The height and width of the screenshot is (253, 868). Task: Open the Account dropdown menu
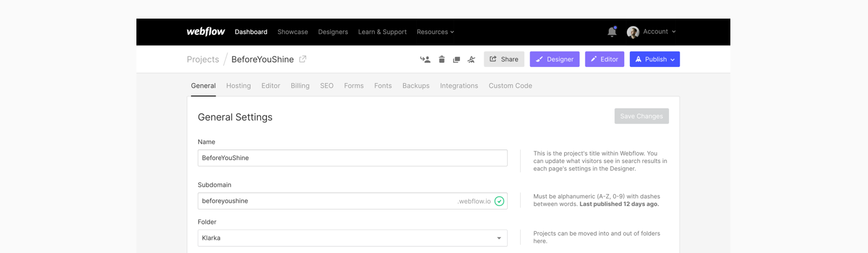click(x=660, y=32)
